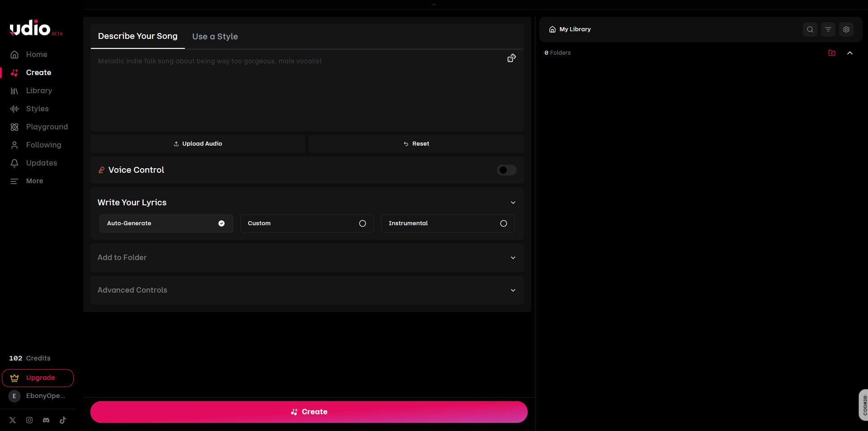Toggle the Voice Control switch
The height and width of the screenshot is (431, 868).
coord(506,170)
